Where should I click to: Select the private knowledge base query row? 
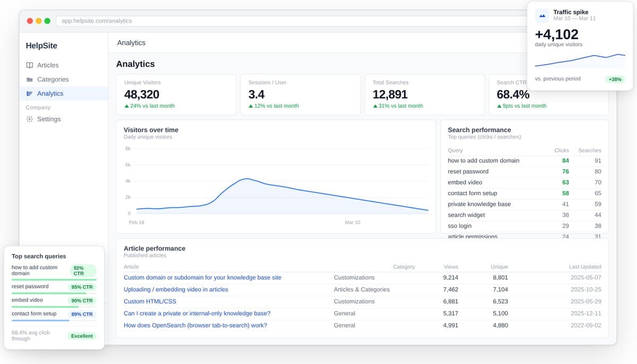click(524, 204)
